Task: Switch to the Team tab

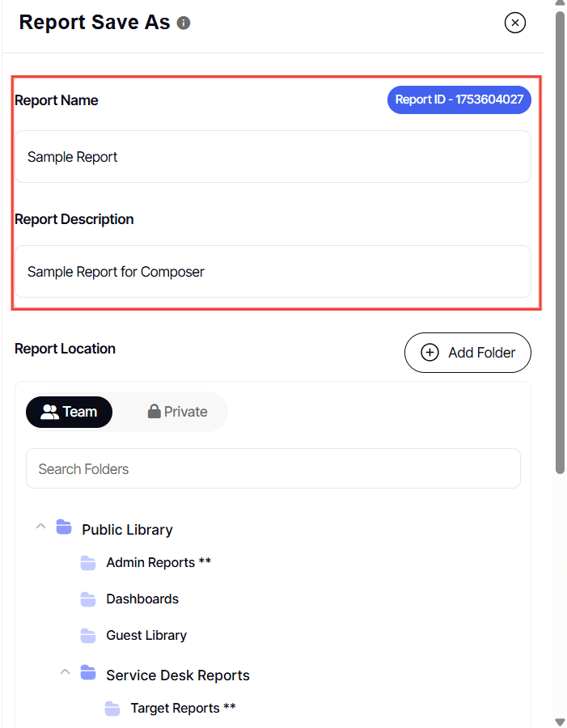Action: pos(70,412)
